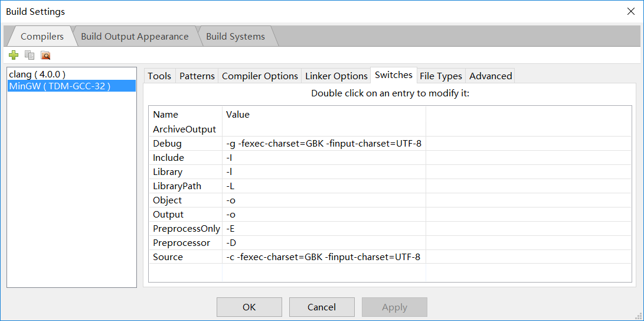644x321 pixels.
Task: Click the LibraryPath row
Action: click(177, 186)
